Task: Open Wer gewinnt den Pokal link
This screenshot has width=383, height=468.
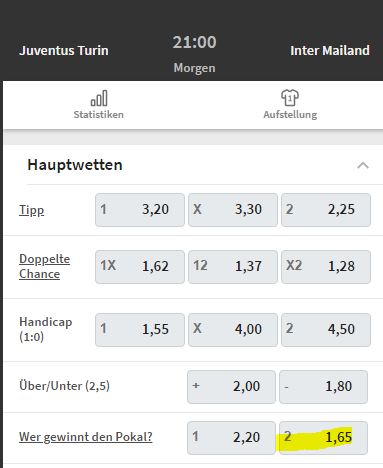Action: (86, 437)
